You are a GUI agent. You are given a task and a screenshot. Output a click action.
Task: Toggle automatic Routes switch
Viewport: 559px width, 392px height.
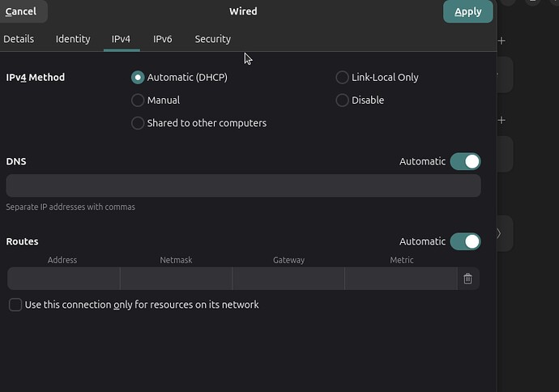click(465, 241)
